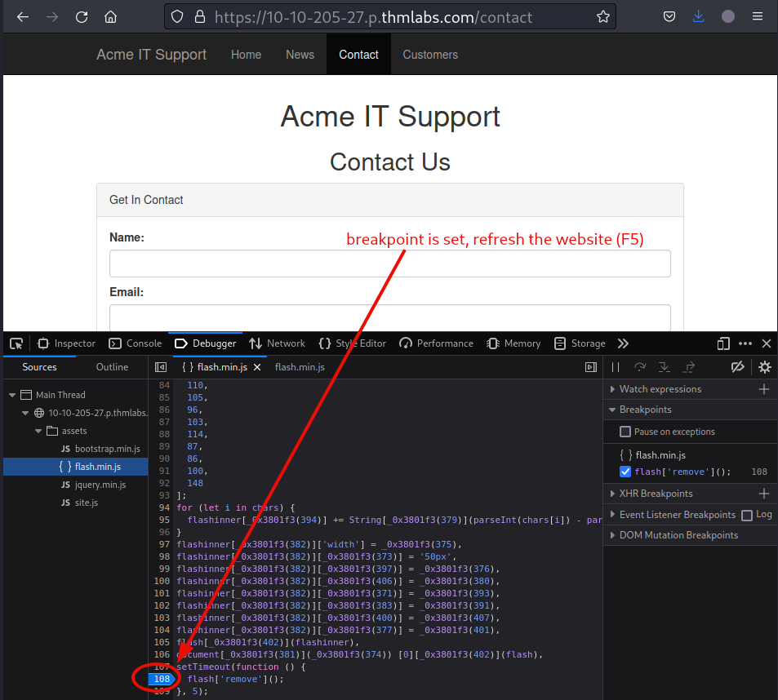This screenshot has width=778, height=700.
Task: Switch to the Network tab
Action: (278, 343)
